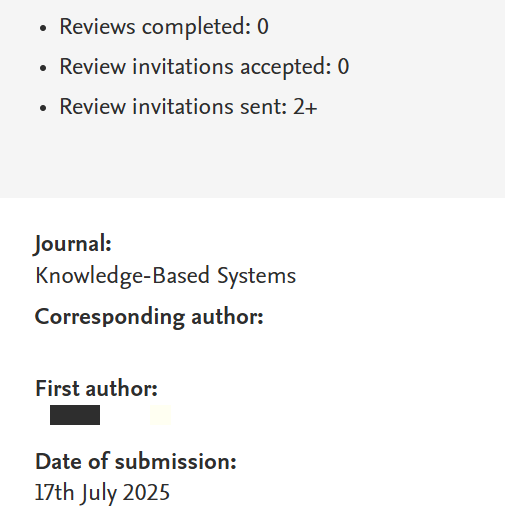Select the Review invitations accepted: 0 item

[204, 67]
